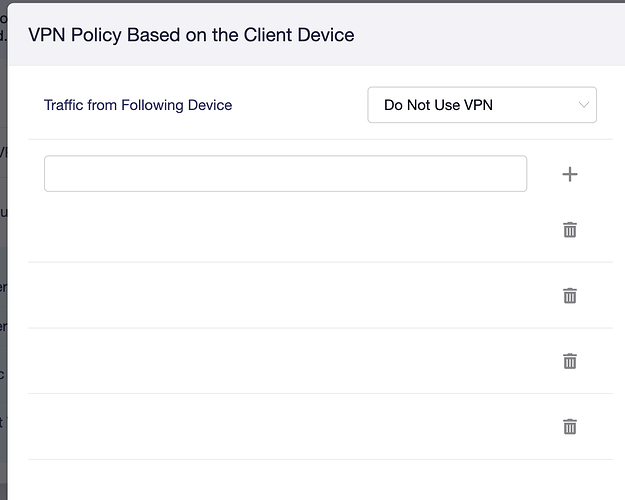Delete the first device entry with trash icon
The height and width of the screenshot is (500, 625).
click(x=570, y=230)
